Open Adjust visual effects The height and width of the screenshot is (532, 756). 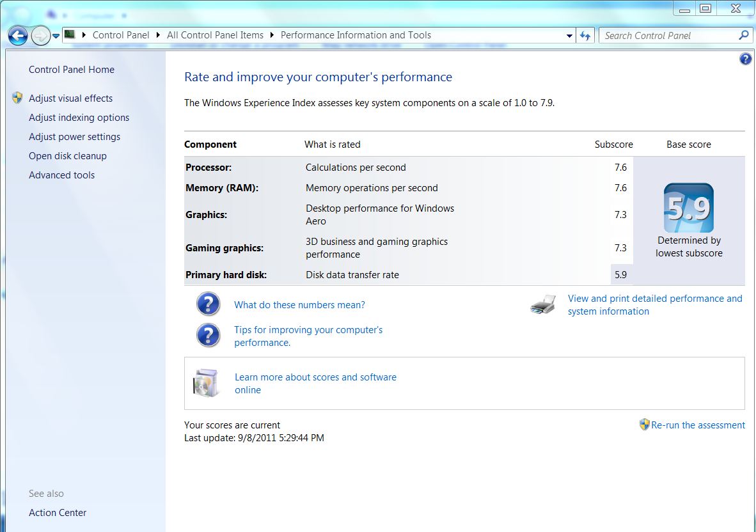click(x=70, y=98)
